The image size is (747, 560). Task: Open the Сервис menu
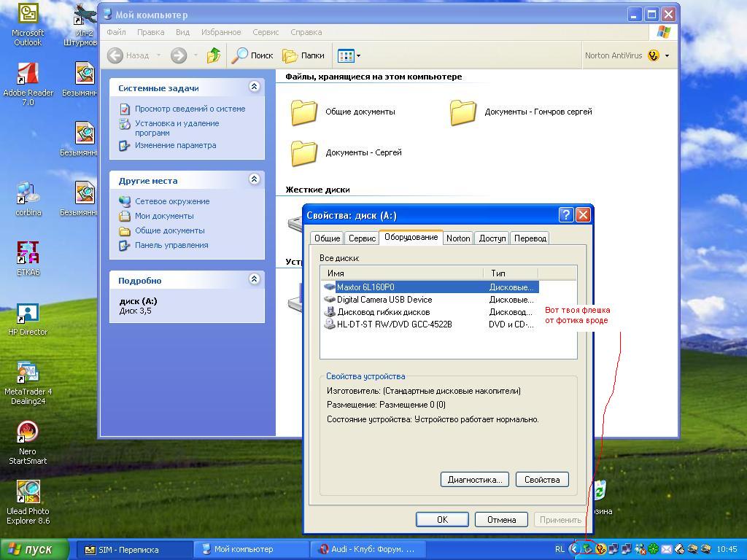point(266,32)
